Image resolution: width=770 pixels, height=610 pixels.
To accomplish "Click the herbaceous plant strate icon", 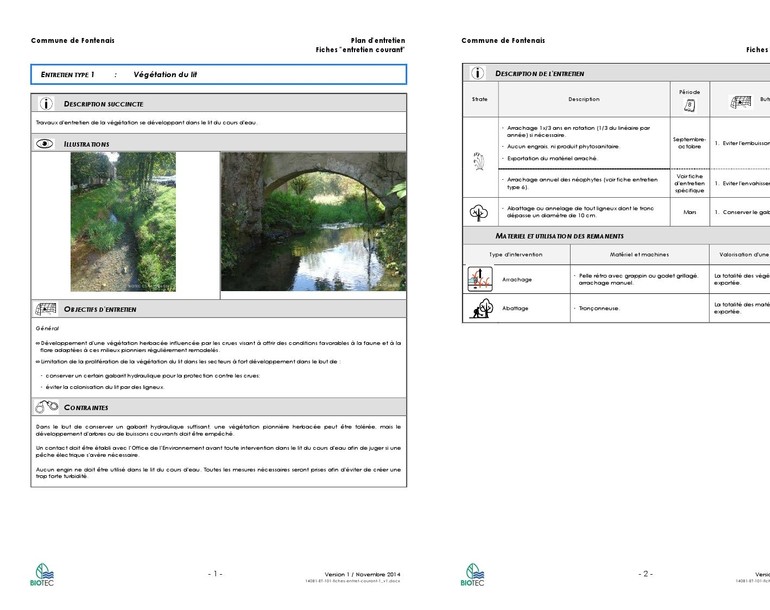I will 479,161.
